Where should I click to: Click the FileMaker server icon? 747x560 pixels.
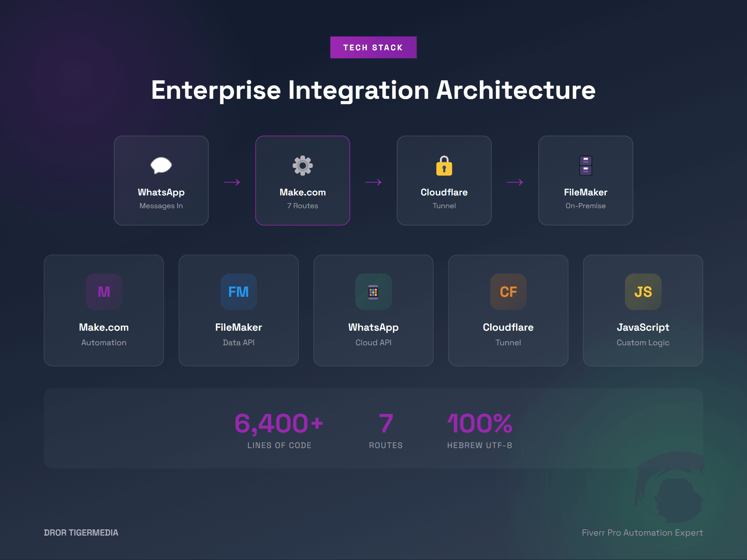pyautogui.click(x=585, y=166)
